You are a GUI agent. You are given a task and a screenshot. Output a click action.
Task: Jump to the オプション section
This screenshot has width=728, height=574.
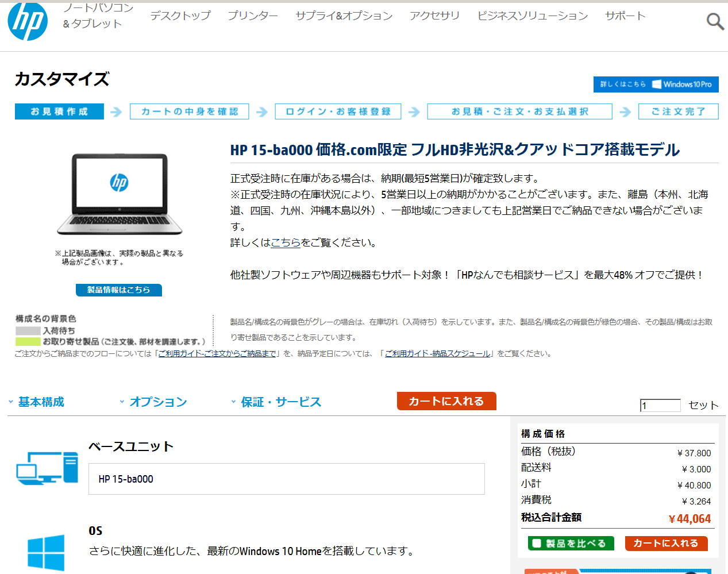(159, 402)
